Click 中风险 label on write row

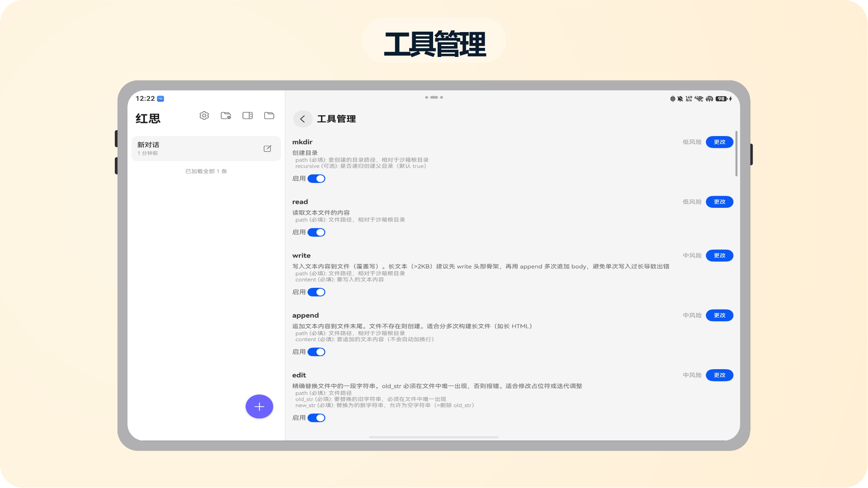[692, 256]
